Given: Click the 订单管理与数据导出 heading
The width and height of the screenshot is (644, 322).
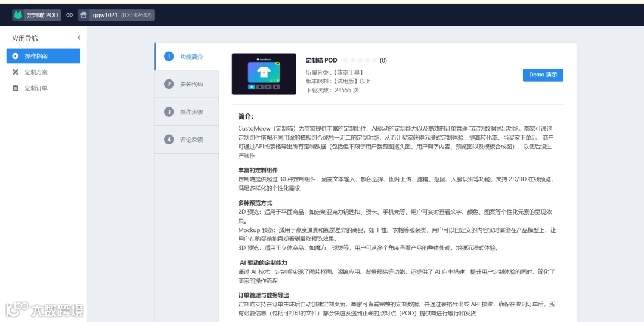Looking at the screenshot, I should tap(264, 295).
